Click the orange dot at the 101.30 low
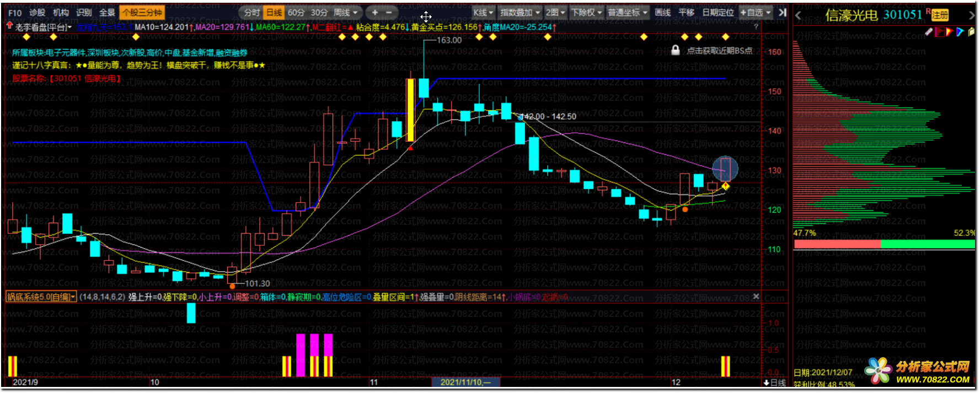Image resolution: width=980 pixels, height=393 pixels. [232, 286]
